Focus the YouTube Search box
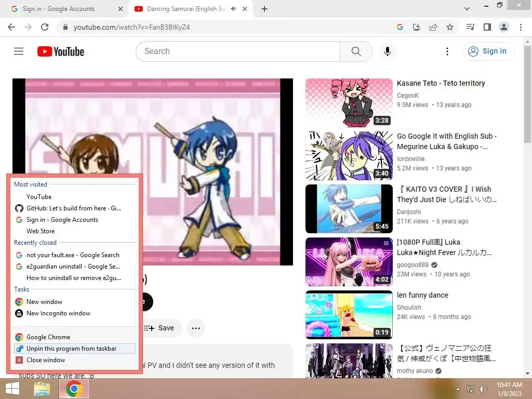This screenshot has width=532, height=399. pos(238,51)
